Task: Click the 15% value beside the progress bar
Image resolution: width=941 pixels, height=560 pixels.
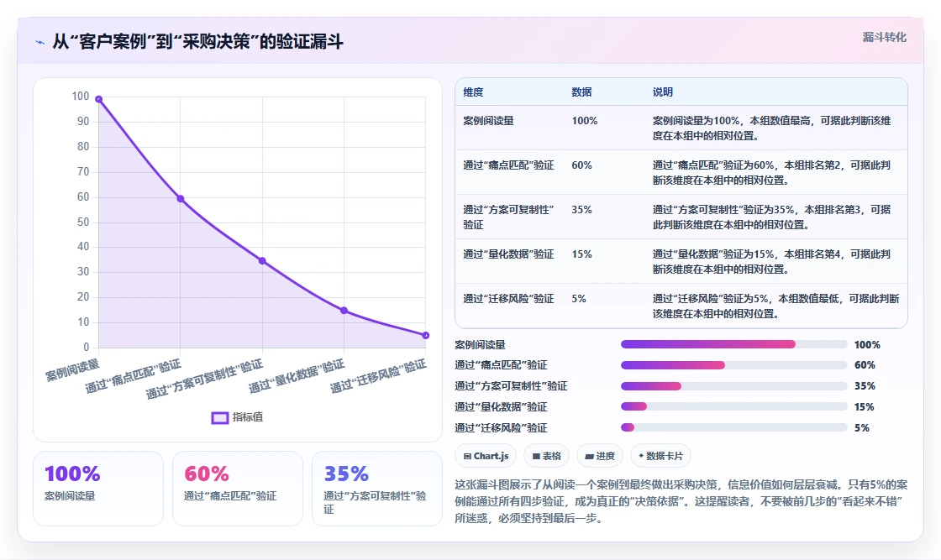Action: coord(865,406)
